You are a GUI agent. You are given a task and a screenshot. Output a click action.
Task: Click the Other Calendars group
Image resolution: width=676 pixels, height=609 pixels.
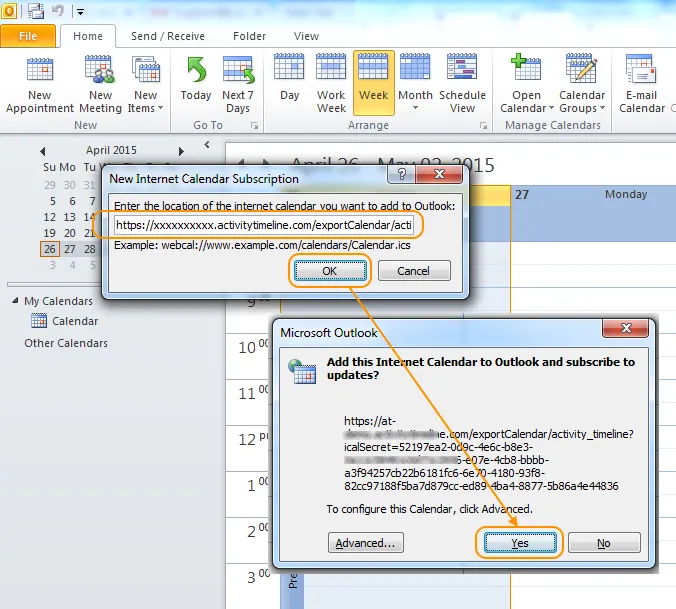click(66, 343)
